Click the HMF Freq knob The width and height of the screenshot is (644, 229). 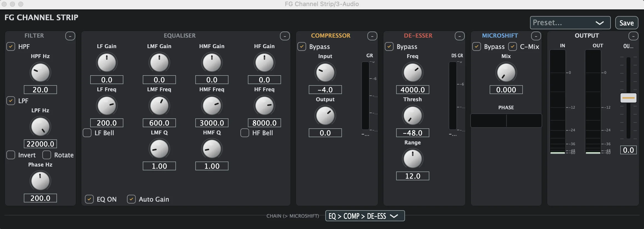212,106
